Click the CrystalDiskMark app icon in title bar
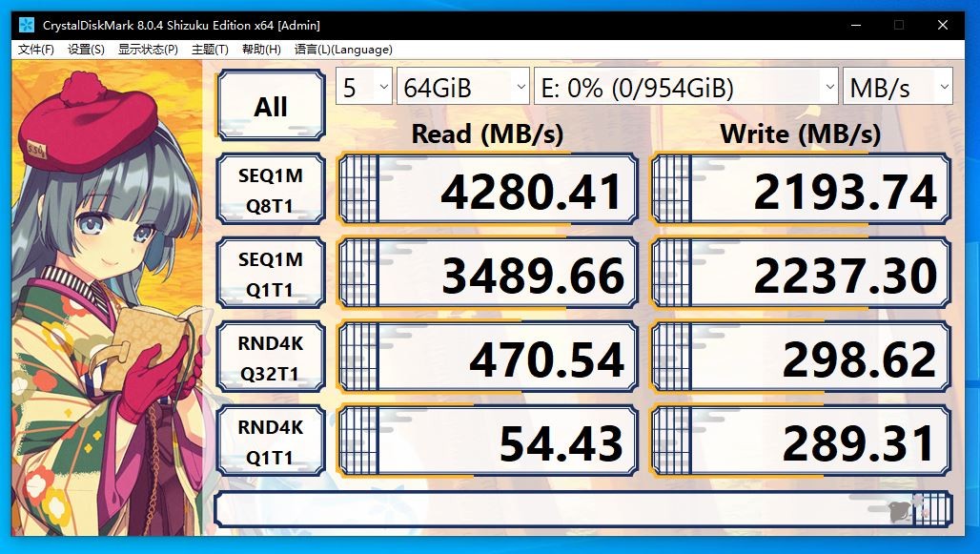This screenshot has height=554, width=980. [27, 25]
